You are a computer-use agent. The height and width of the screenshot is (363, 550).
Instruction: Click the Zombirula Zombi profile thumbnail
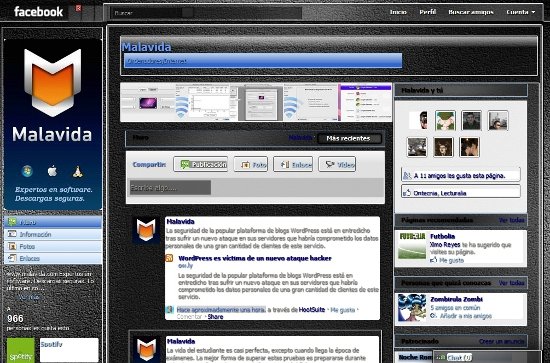(412, 308)
